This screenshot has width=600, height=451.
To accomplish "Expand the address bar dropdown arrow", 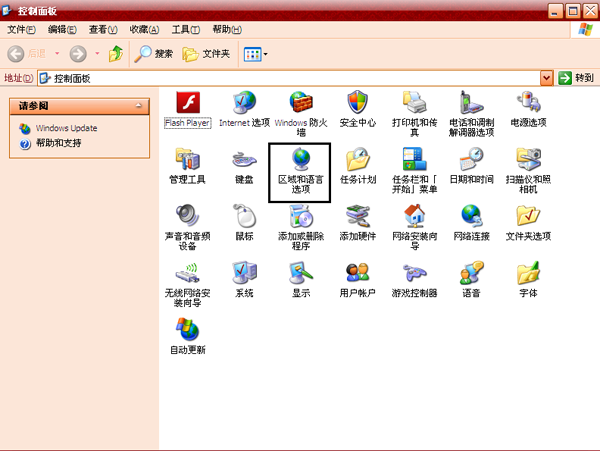I will coord(547,78).
